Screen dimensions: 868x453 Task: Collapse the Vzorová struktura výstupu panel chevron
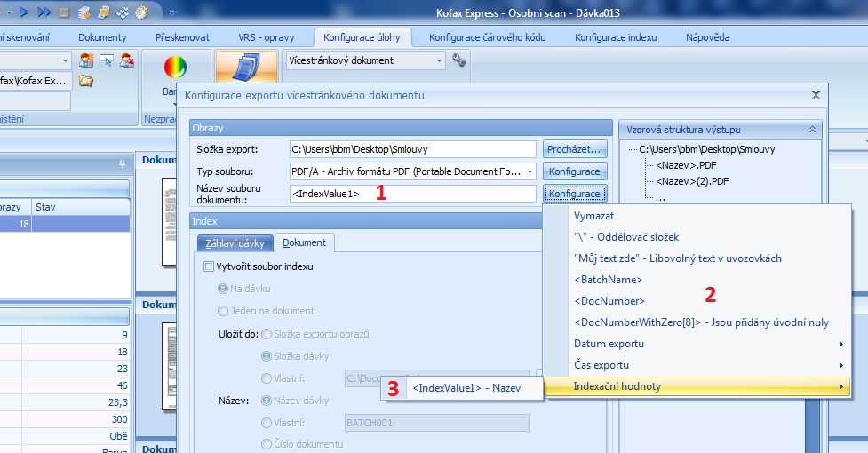812,130
